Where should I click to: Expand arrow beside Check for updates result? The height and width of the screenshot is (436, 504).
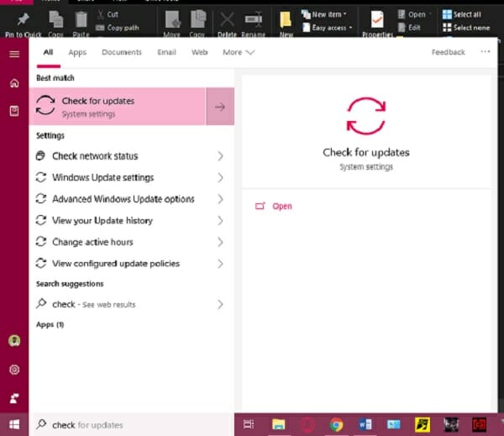tap(220, 107)
